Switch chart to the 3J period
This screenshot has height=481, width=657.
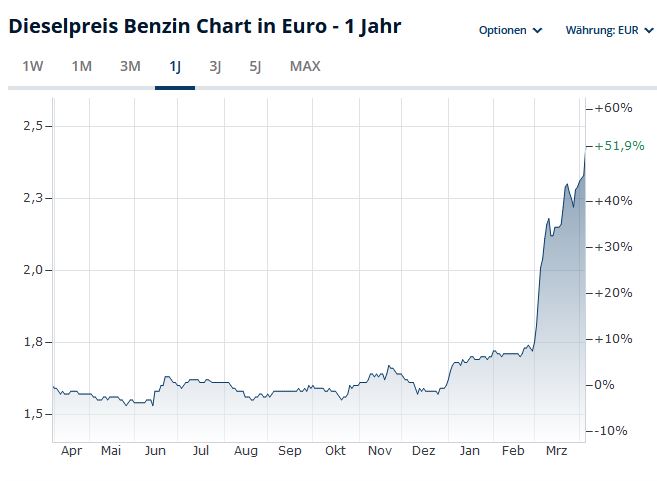click(x=215, y=67)
